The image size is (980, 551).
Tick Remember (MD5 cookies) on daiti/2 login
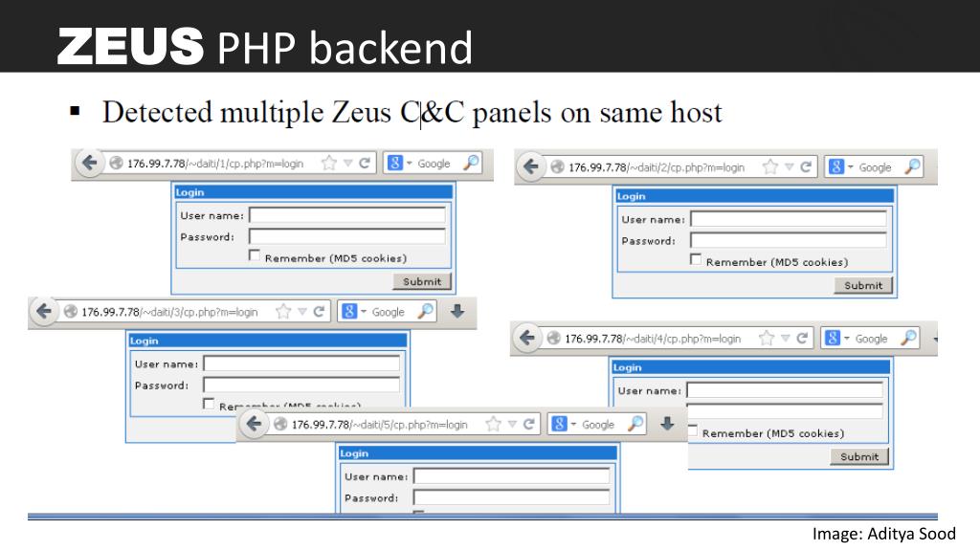[x=696, y=258]
